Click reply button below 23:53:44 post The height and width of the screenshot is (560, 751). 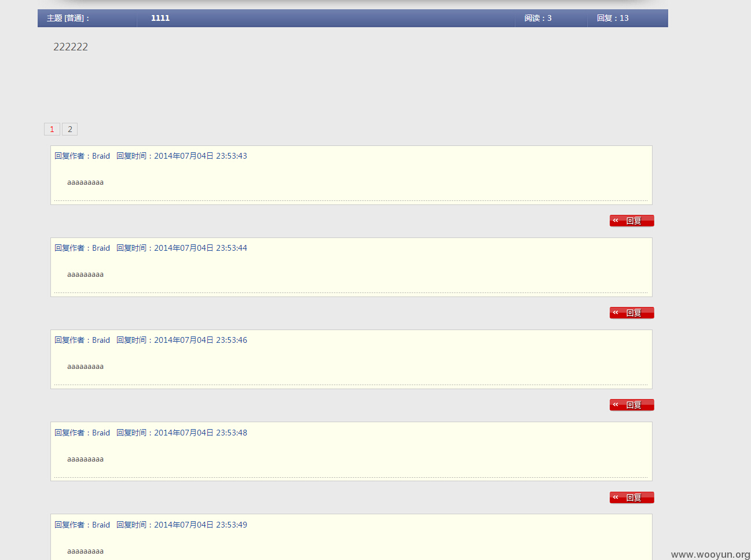coord(632,313)
